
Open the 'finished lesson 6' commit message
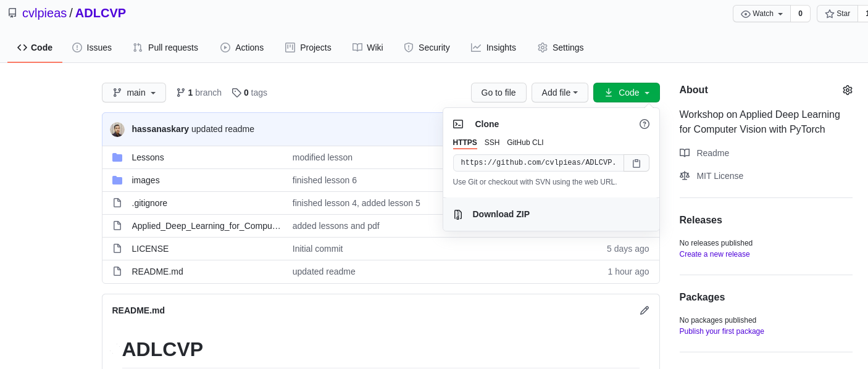click(x=325, y=180)
